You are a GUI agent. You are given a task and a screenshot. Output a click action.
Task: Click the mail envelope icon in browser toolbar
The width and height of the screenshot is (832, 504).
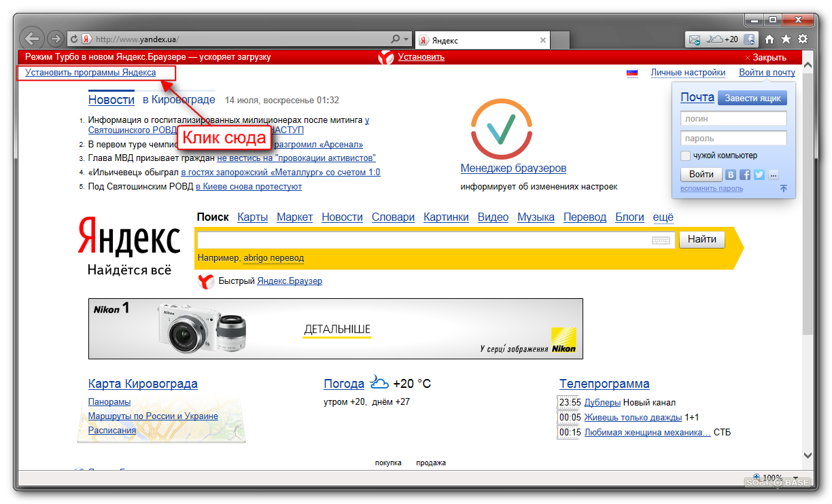click(x=694, y=39)
